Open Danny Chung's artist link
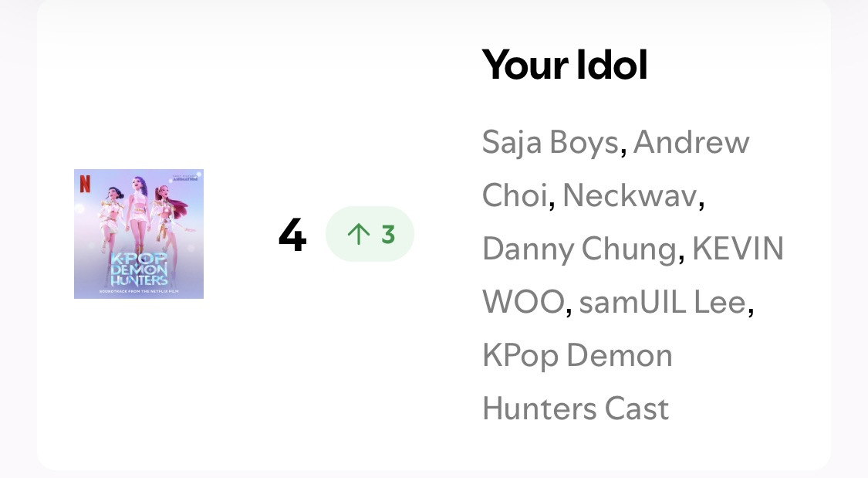Image resolution: width=868 pixels, height=478 pixels. pyautogui.click(x=579, y=249)
